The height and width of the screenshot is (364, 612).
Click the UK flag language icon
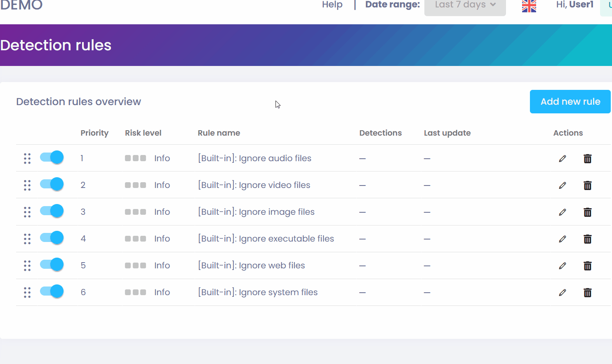click(529, 6)
